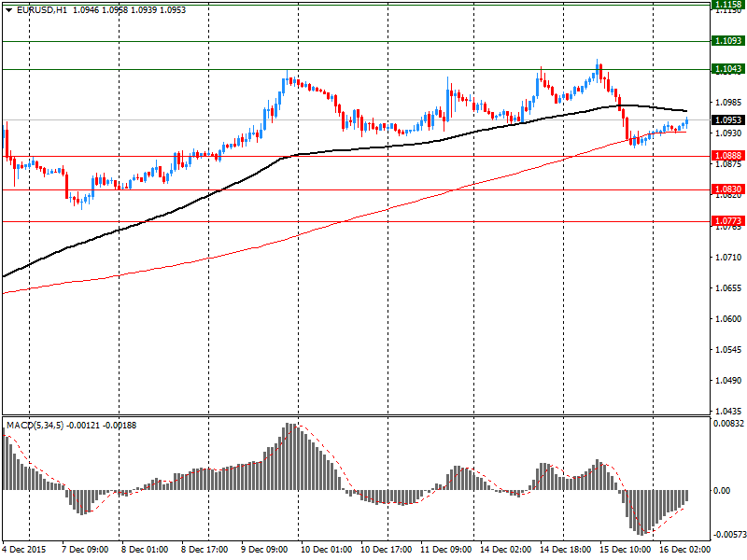Click the 15 Dec 10:00 time label
Viewport: 747px width, 560px height.
pyautogui.click(x=625, y=550)
